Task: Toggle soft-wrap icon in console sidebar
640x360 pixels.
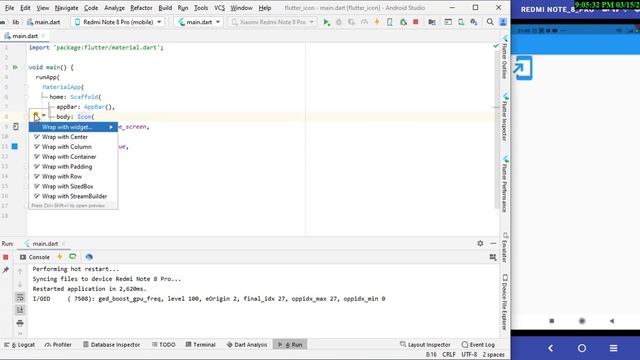Action: [x=20, y=297]
